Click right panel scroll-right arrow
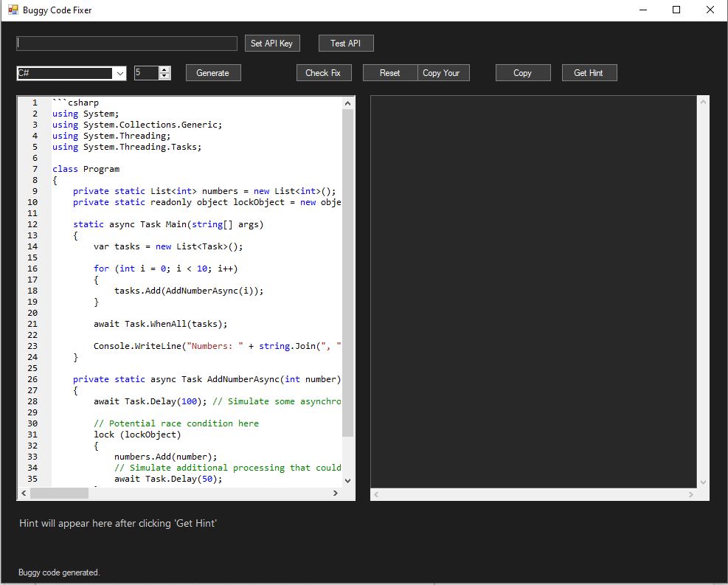The height and width of the screenshot is (585, 728). [691, 494]
